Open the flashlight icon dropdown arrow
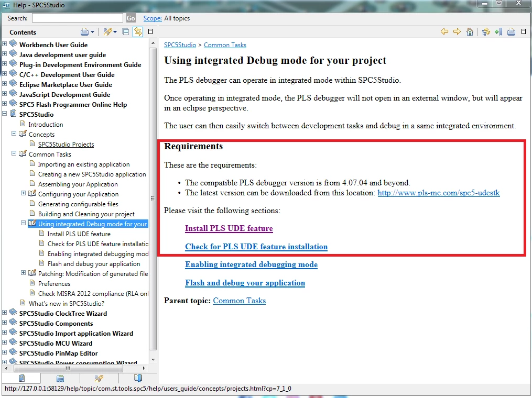Viewport: 532px width, 398px height. tap(115, 32)
